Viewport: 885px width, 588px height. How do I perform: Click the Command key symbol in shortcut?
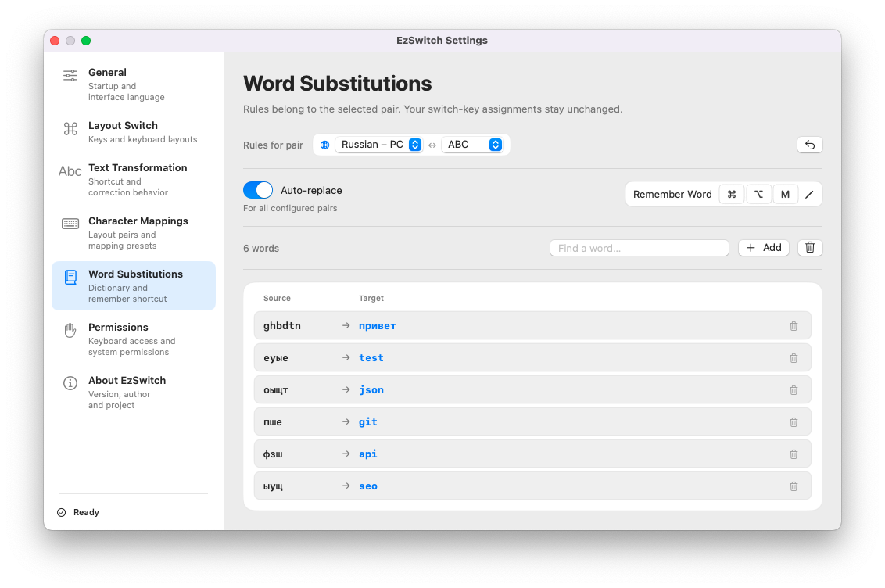tap(732, 194)
